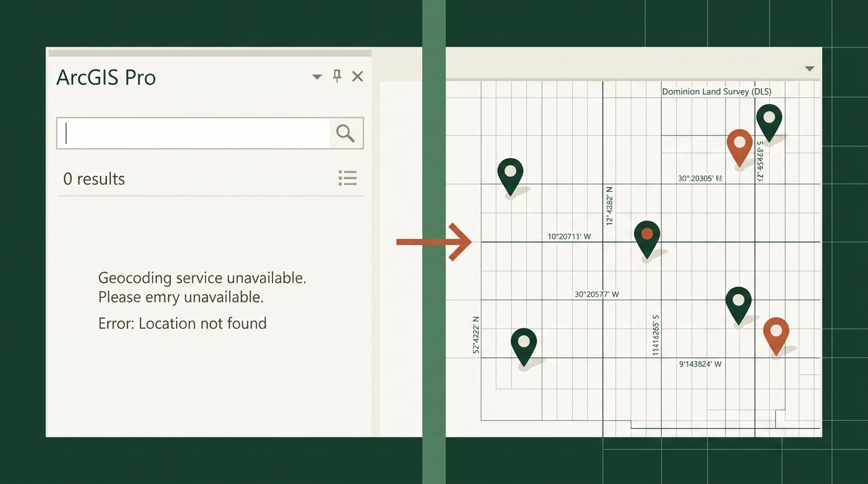Select the Dominion Land Survey (DLS) label
This screenshot has height=484, width=868.
(716, 91)
